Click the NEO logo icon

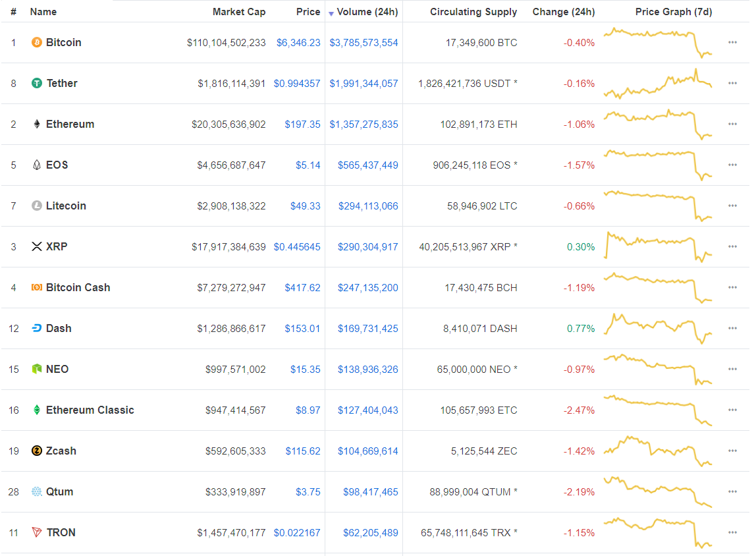point(37,369)
